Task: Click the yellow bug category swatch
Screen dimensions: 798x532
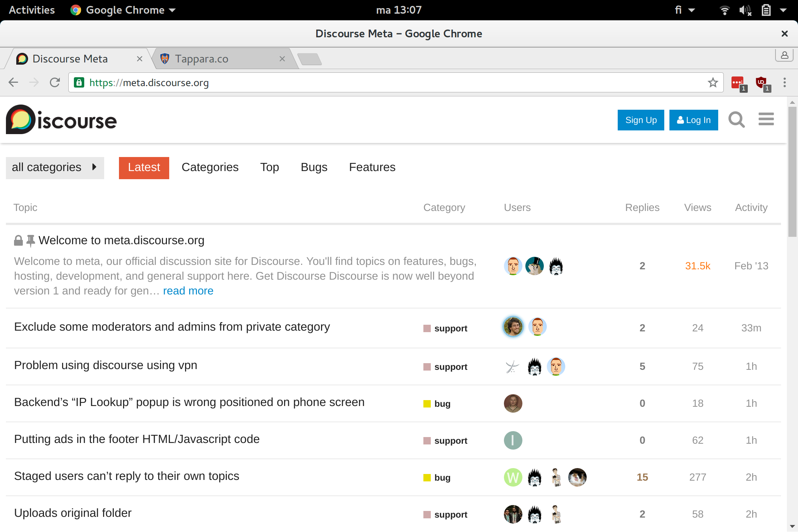Action: pyautogui.click(x=427, y=404)
